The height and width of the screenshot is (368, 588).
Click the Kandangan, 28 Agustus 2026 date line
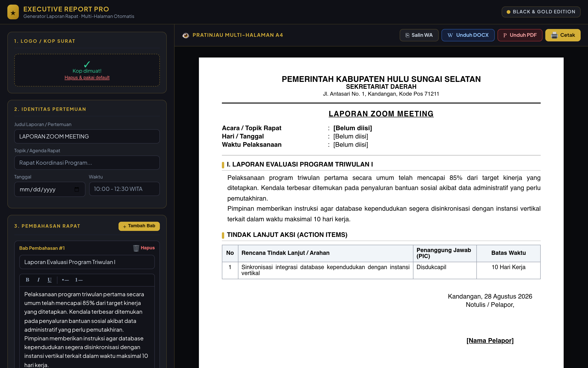point(490,296)
